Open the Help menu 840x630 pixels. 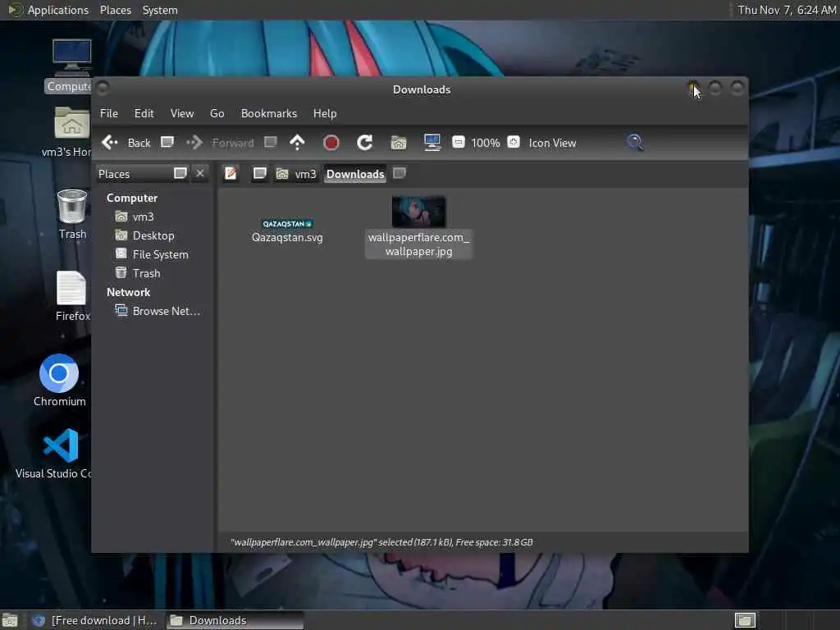(x=325, y=113)
